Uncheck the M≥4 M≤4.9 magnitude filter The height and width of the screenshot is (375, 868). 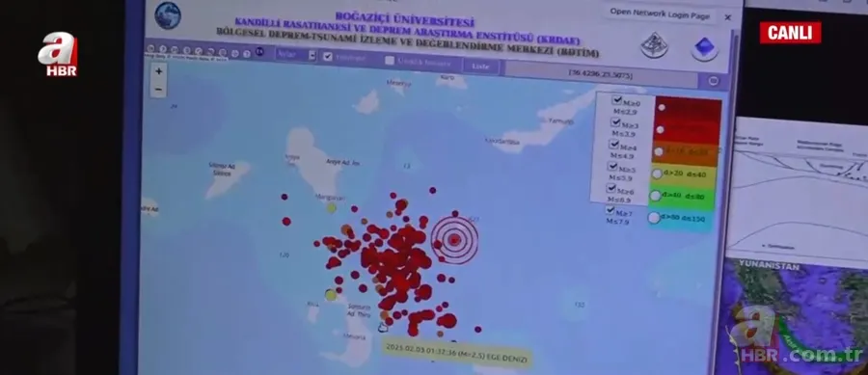(x=613, y=144)
